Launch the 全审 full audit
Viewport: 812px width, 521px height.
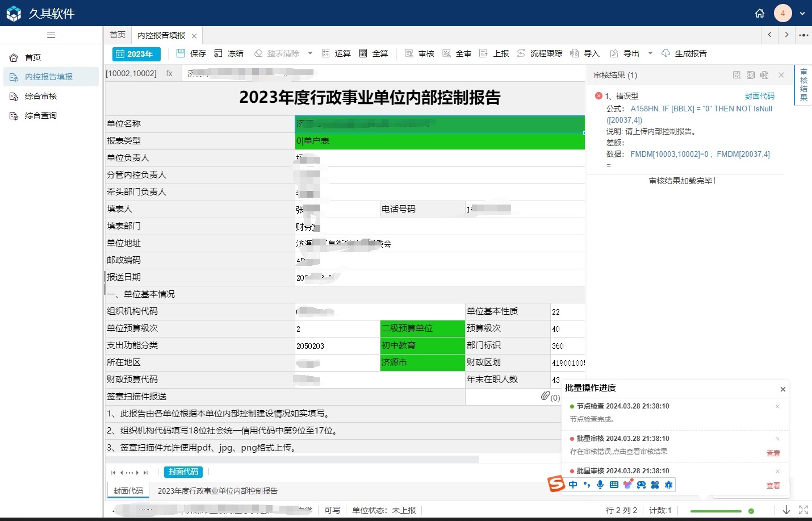457,53
